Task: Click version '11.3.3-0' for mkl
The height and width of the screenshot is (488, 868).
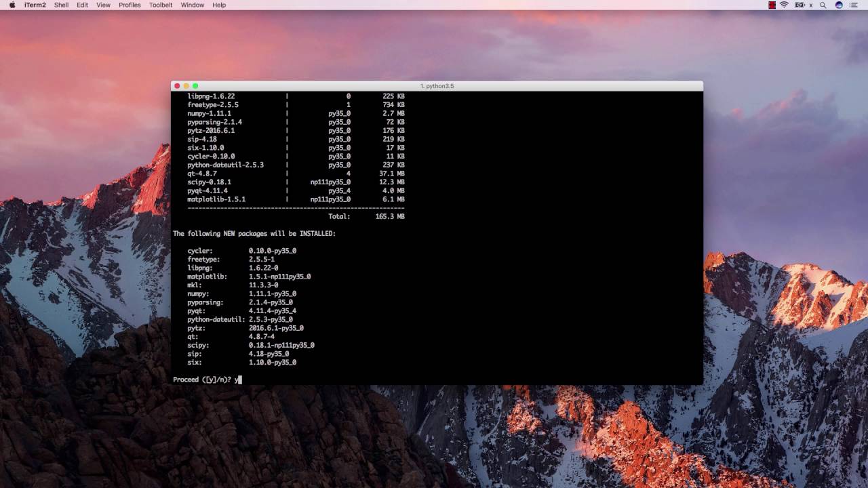Action: tap(263, 285)
